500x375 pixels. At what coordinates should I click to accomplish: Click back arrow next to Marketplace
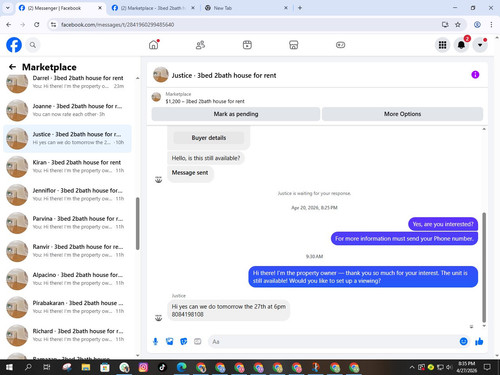click(12, 67)
